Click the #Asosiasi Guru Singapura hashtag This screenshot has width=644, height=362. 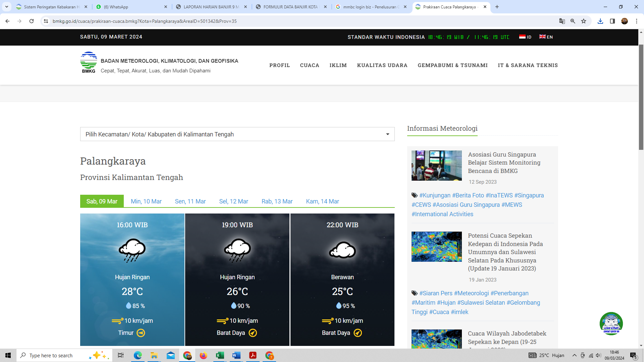[466, 205]
